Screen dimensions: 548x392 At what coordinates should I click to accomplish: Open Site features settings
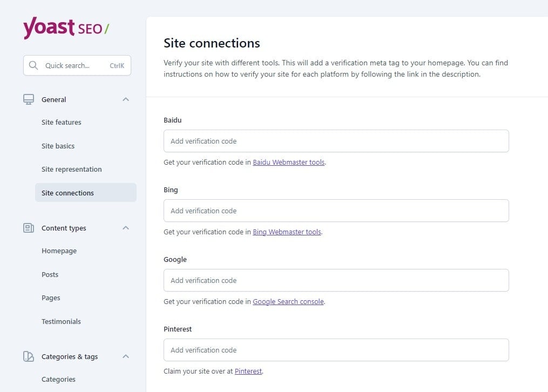pos(61,122)
